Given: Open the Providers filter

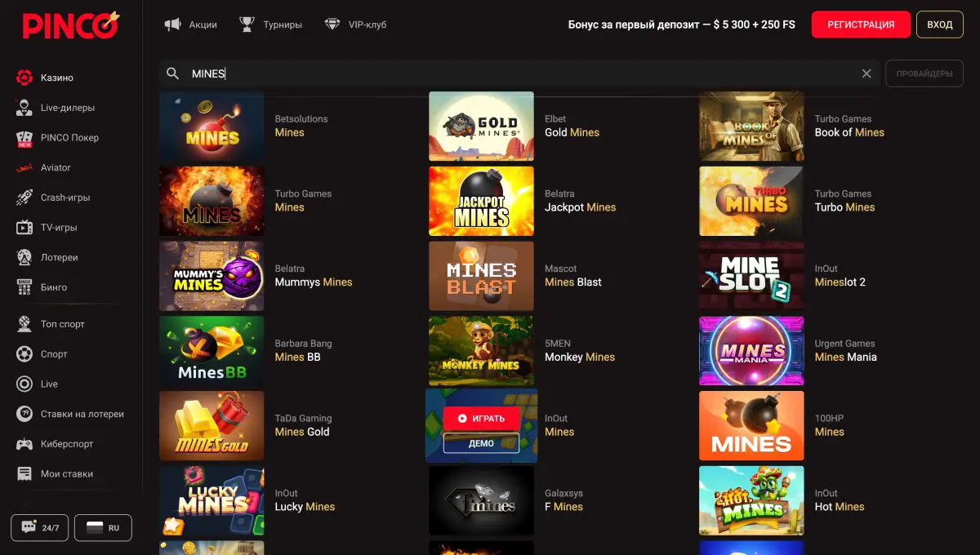Looking at the screenshot, I should pyautogui.click(x=924, y=73).
